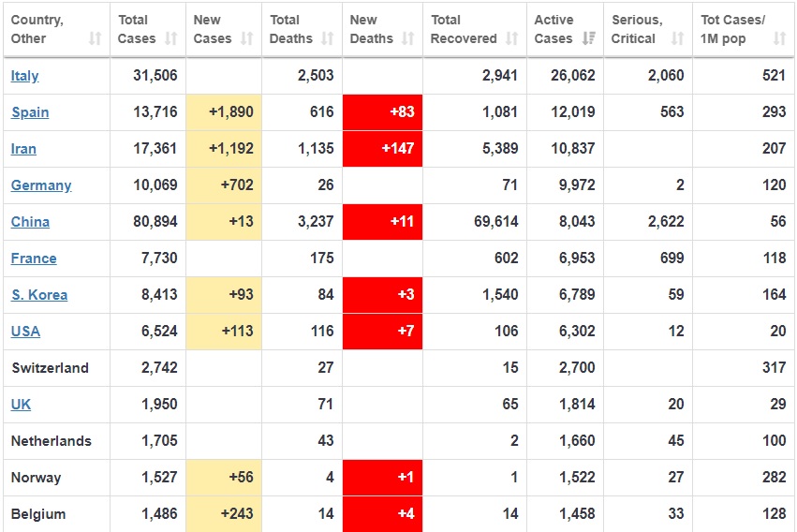
Task: Open Germany details link
Action: coord(41,185)
